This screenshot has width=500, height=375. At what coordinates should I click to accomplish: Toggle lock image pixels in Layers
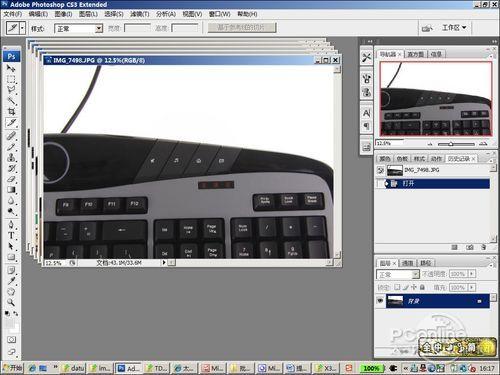pyautogui.click(x=406, y=287)
